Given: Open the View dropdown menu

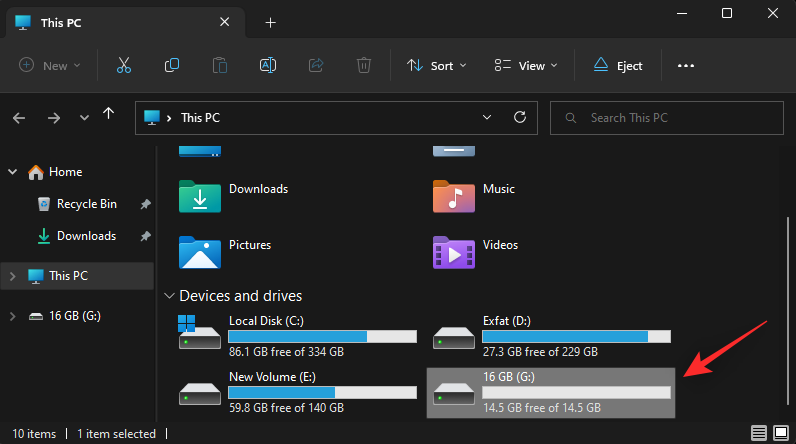Looking at the screenshot, I should pos(525,65).
